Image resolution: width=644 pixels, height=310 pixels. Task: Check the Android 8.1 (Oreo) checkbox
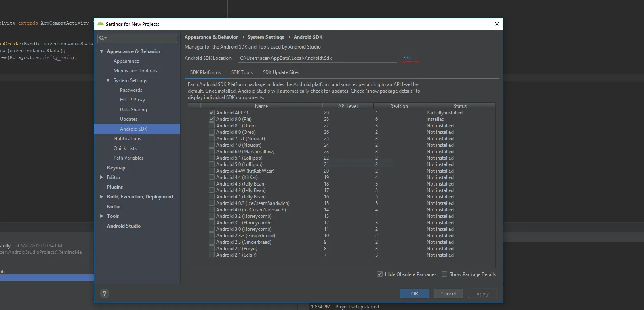pos(212,126)
